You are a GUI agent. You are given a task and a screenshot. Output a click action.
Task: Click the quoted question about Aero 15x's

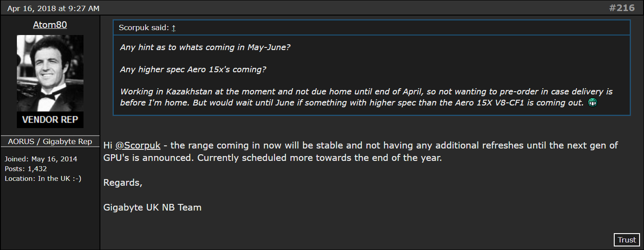pos(193,70)
